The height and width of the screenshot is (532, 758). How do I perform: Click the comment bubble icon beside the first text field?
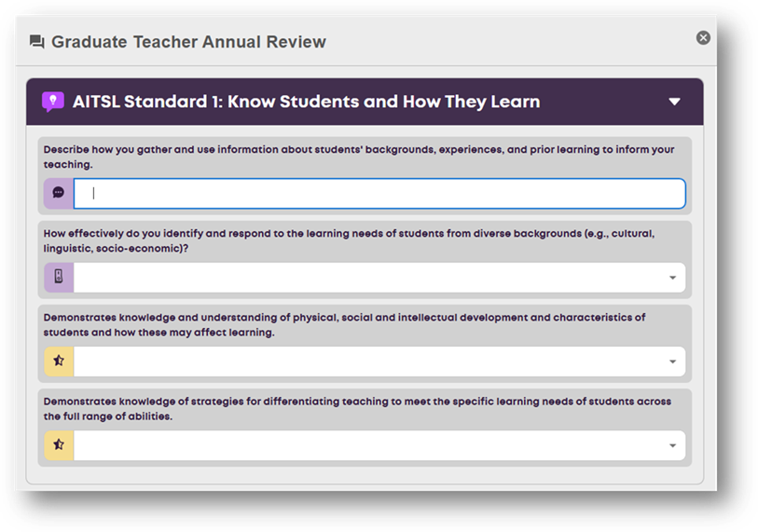59,193
